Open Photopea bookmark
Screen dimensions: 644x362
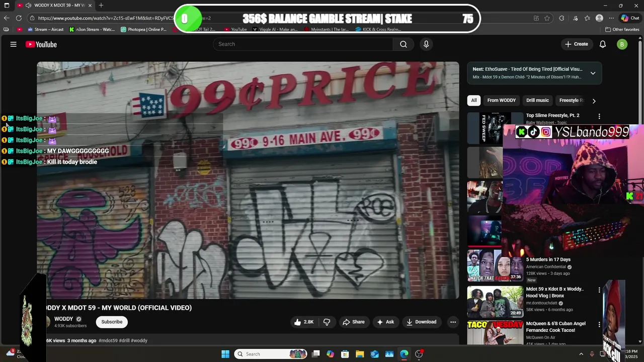[x=143, y=29]
